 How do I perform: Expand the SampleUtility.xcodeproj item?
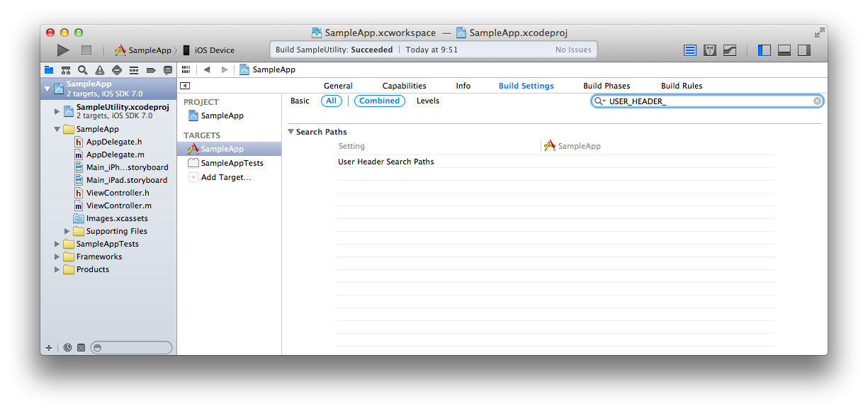[x=57, y=111]
